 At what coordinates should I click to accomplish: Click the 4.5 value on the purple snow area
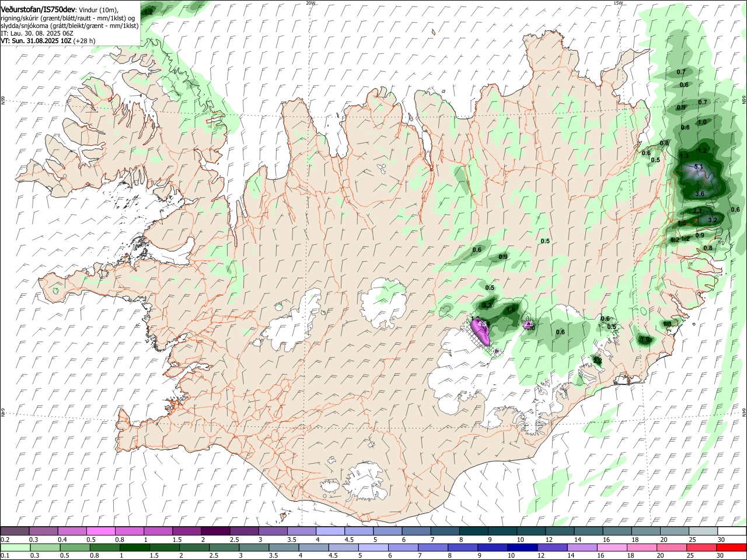point(482,324)
